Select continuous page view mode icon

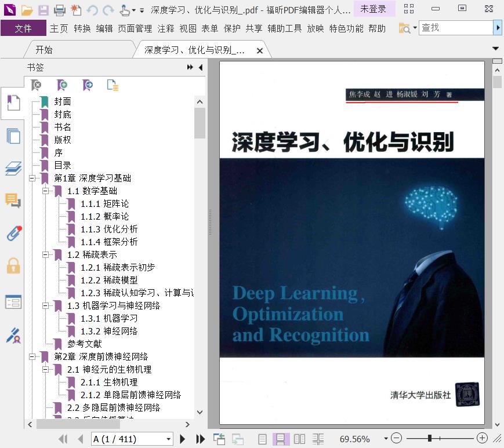tap(281, 439)
